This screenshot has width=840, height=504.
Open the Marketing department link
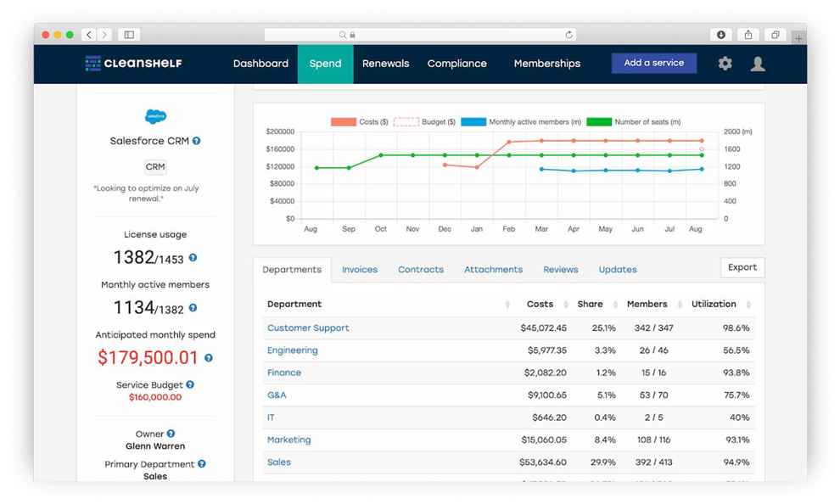tap(288, 440)
